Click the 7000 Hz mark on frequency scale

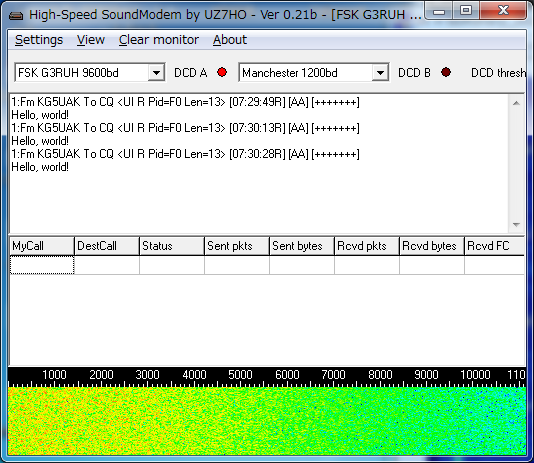pos(333,375)
